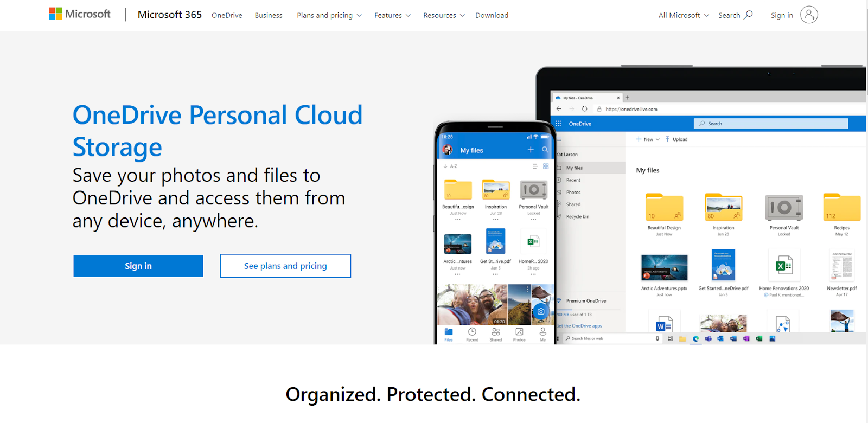Click the Sign in account avatar icon

pyautogui.click(x=809, y=15)
